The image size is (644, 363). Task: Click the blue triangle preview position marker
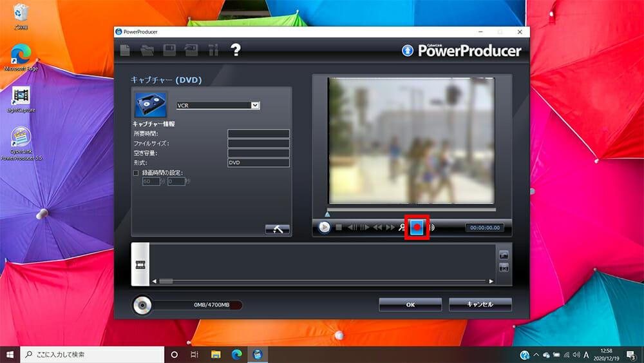327,214
